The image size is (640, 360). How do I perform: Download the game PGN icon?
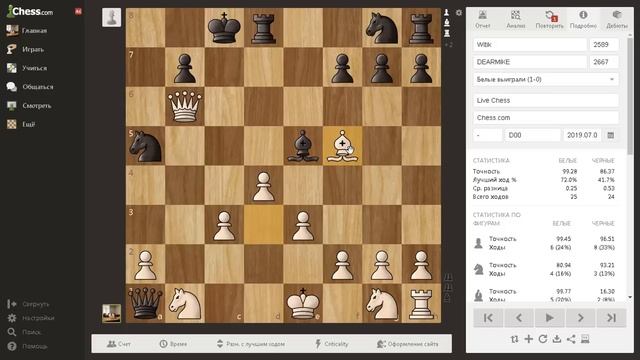click(x=557, y=339)
